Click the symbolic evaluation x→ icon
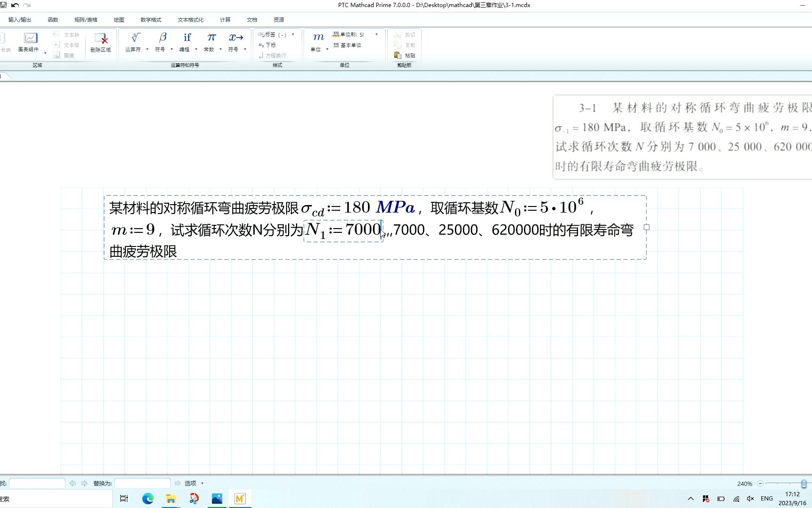This screenshot has height=508, width=812. [236, 38]
